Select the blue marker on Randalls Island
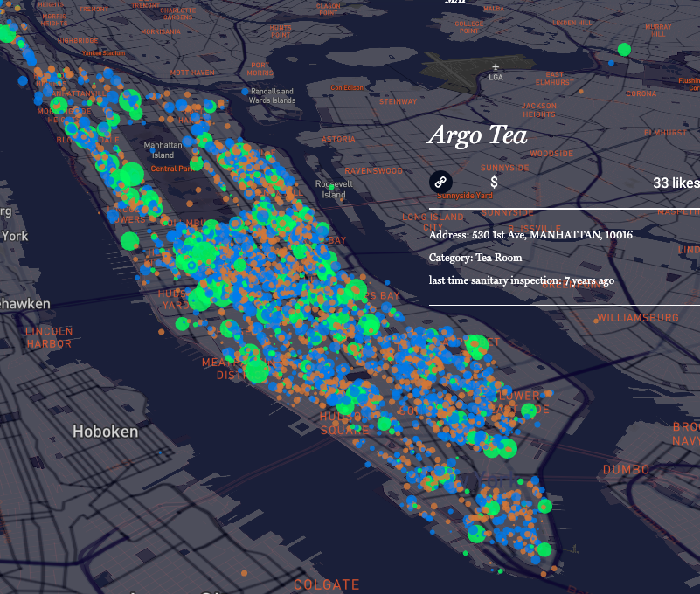 [245, 91]
